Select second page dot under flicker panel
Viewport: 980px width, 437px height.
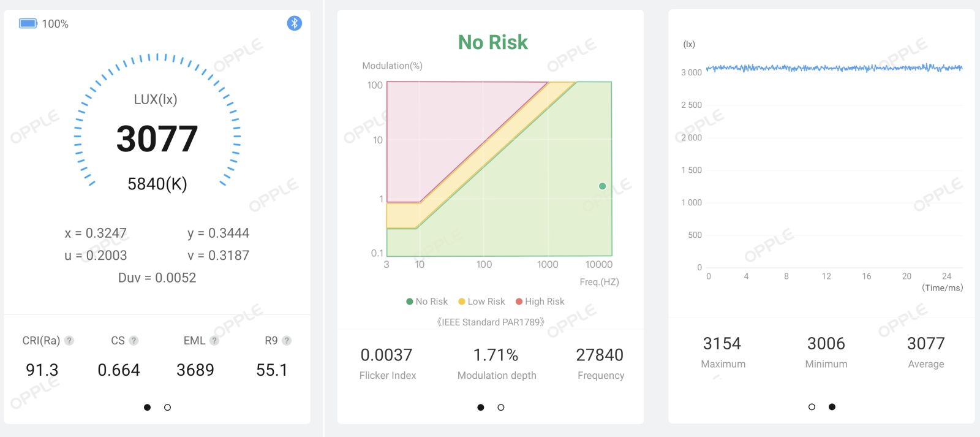[501, 408]
